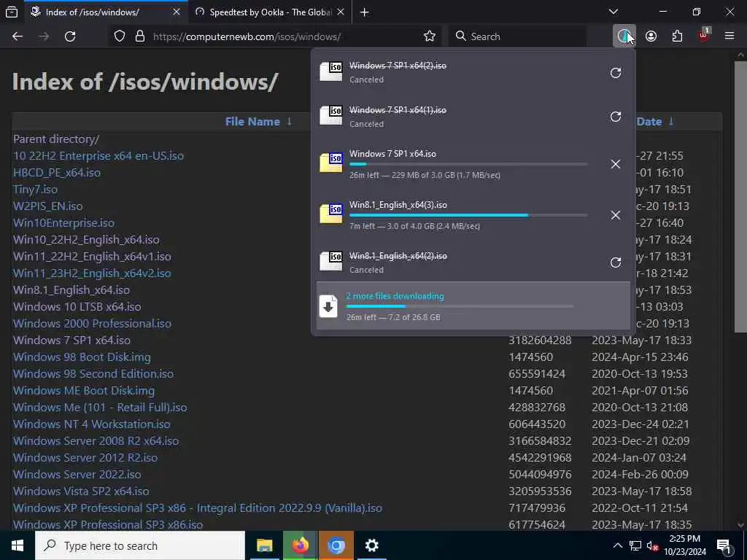Open the Firefox View button
Image resolution: width=747 pixels, height=560 pixels.
[x=12, y=12]
